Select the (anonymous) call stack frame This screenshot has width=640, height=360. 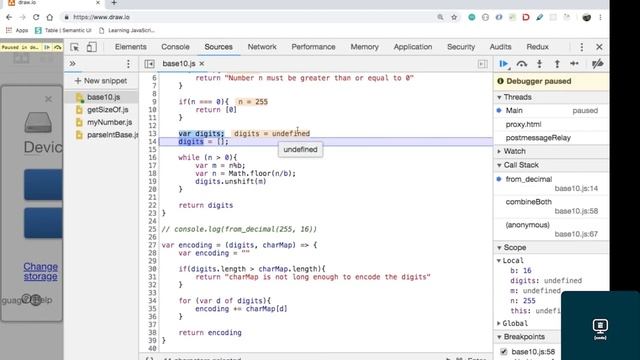pos(551,229)
